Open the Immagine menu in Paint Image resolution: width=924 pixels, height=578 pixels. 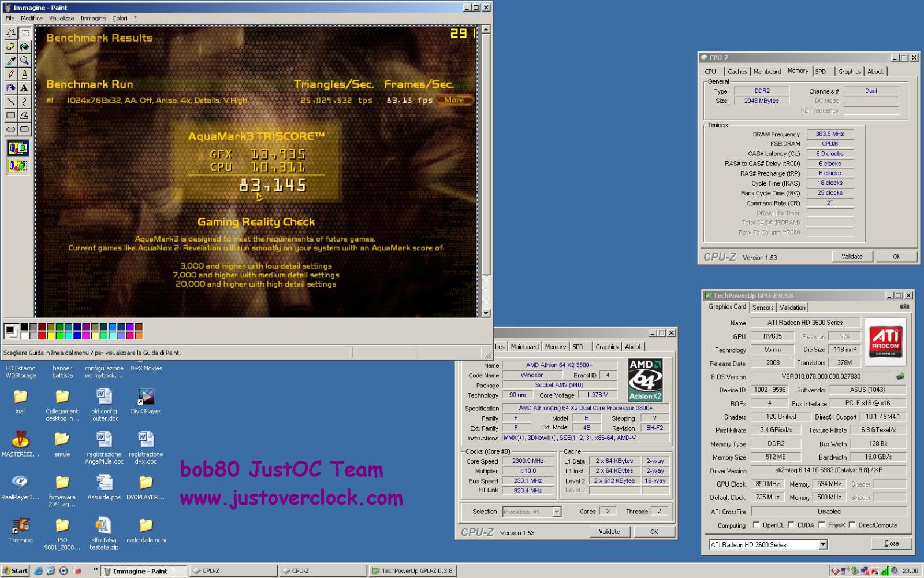point(93,18)
